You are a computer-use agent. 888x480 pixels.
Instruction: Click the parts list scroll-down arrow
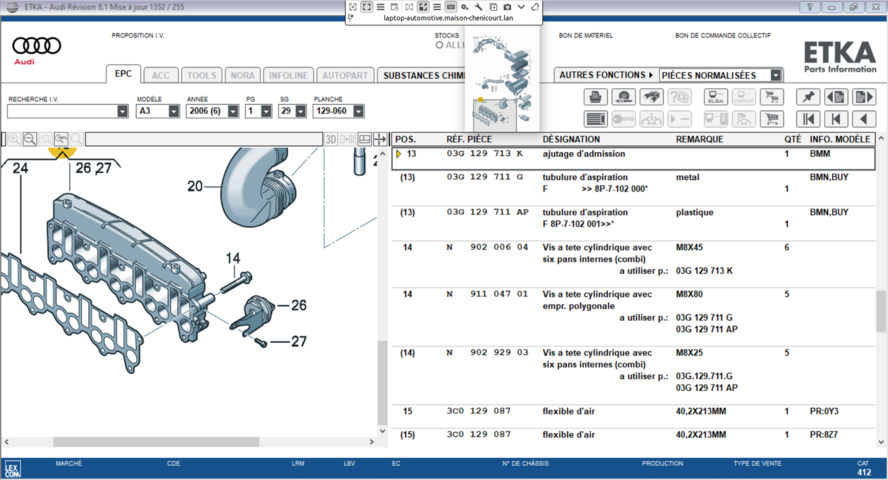(881, 442)
